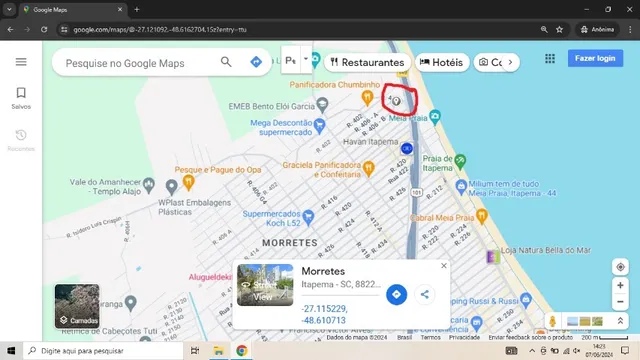Select Panificadora Chumbinho restaurant pin

[x=367, y=97]
